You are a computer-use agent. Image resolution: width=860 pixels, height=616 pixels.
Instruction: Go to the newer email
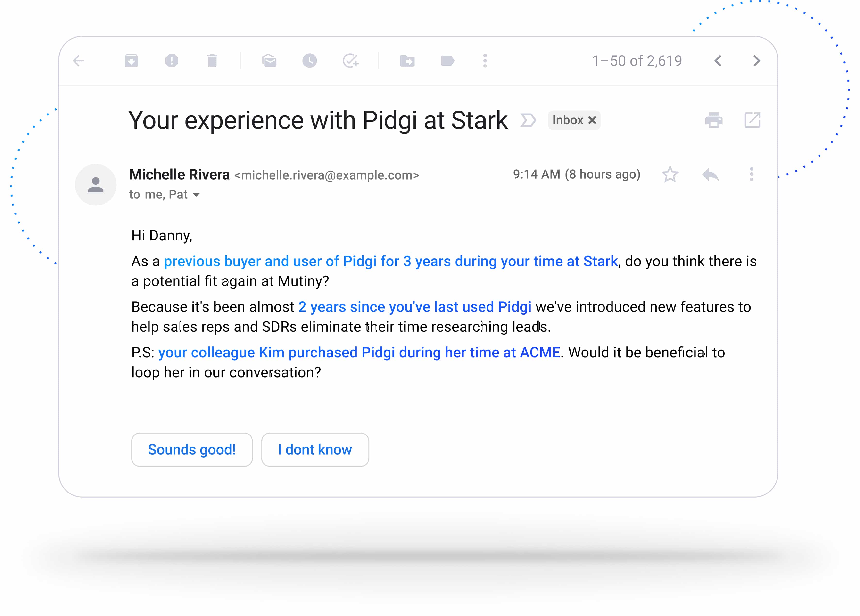718,61
